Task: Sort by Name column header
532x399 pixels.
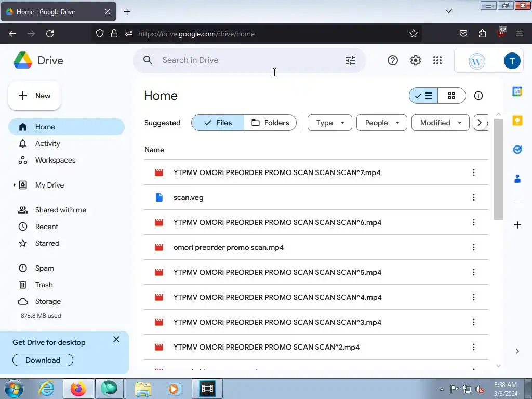Action: (x=154, y=150)
